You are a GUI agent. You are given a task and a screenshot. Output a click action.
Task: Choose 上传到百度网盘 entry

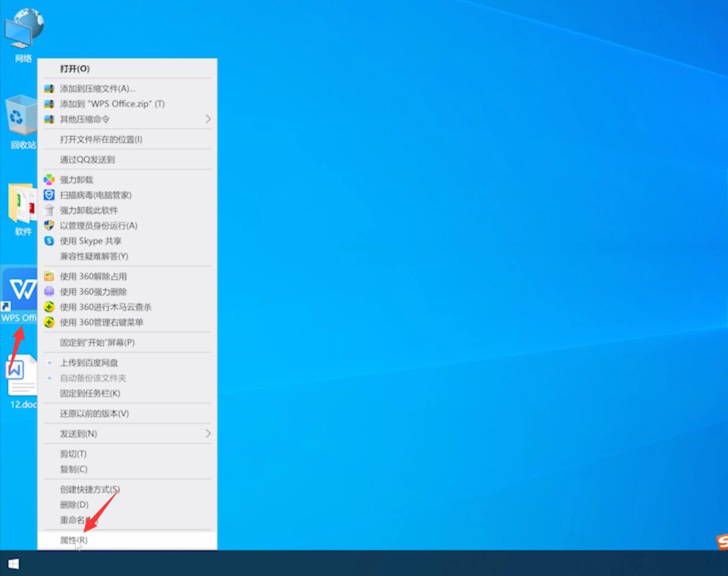(x=127, y=362)
